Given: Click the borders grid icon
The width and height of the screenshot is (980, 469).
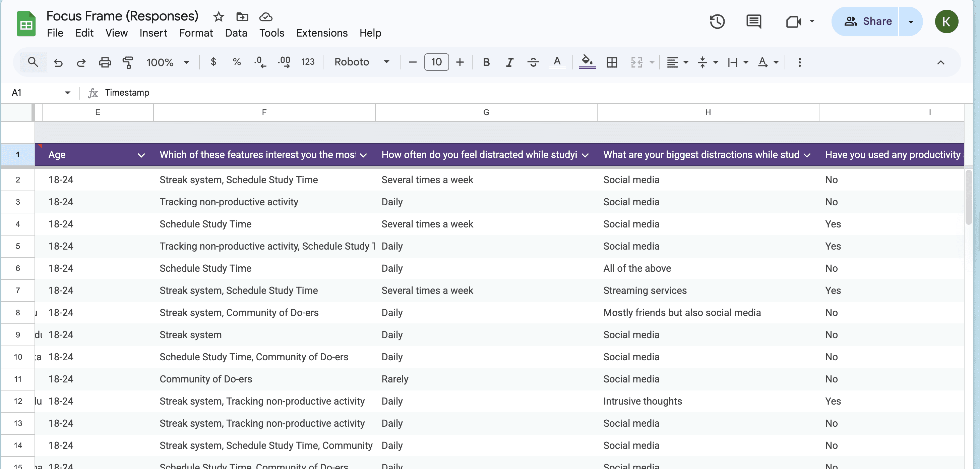Looking at the screenshot, I should pyautogui.click(x=612, y=62).
